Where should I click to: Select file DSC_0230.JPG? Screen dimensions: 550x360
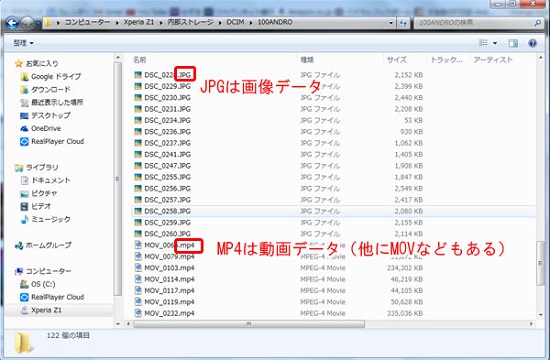[x=167, y=98]
